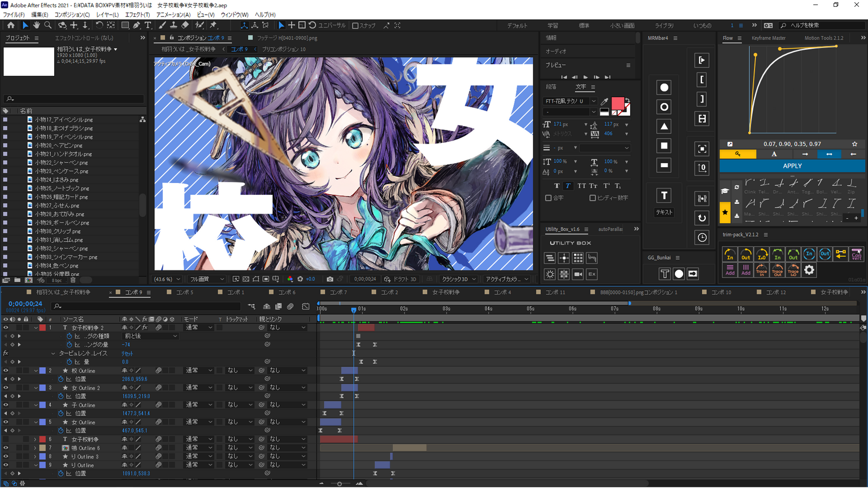Hide layer 1 女子校戦争 2 with eye toggle
Screen dimensions: 868x488
[x=6, y=328]
